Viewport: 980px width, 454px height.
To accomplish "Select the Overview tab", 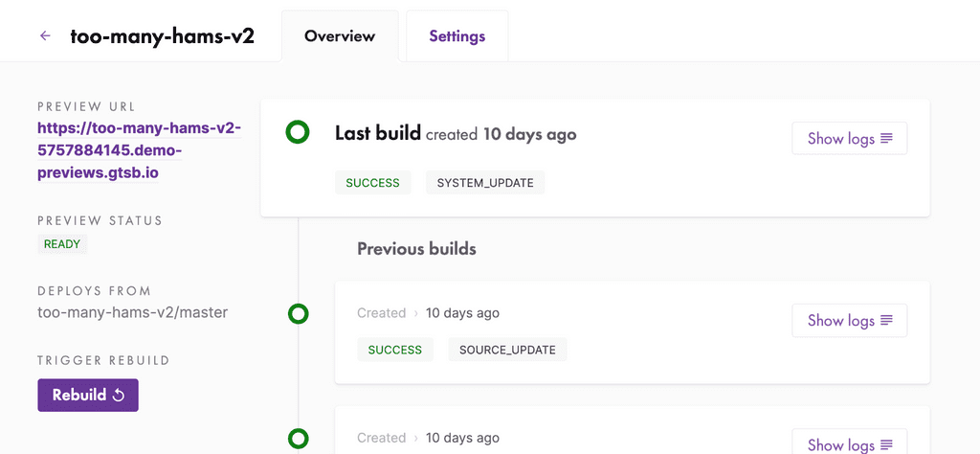I will coord(340,35).
